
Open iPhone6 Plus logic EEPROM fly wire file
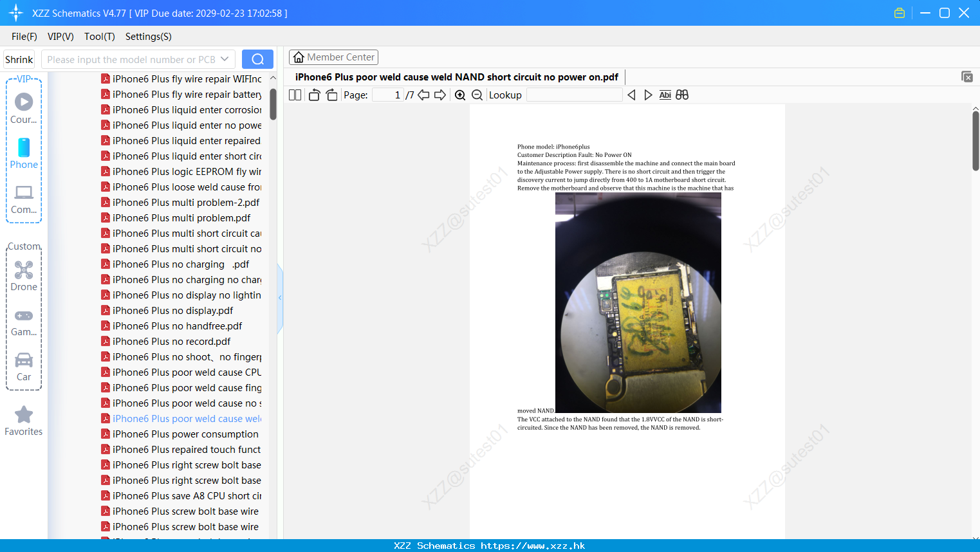point(181,172)
